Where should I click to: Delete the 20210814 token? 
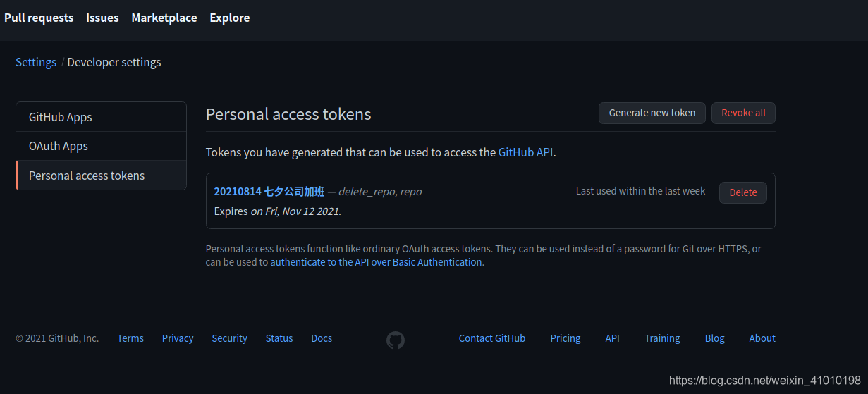[743, 192]
